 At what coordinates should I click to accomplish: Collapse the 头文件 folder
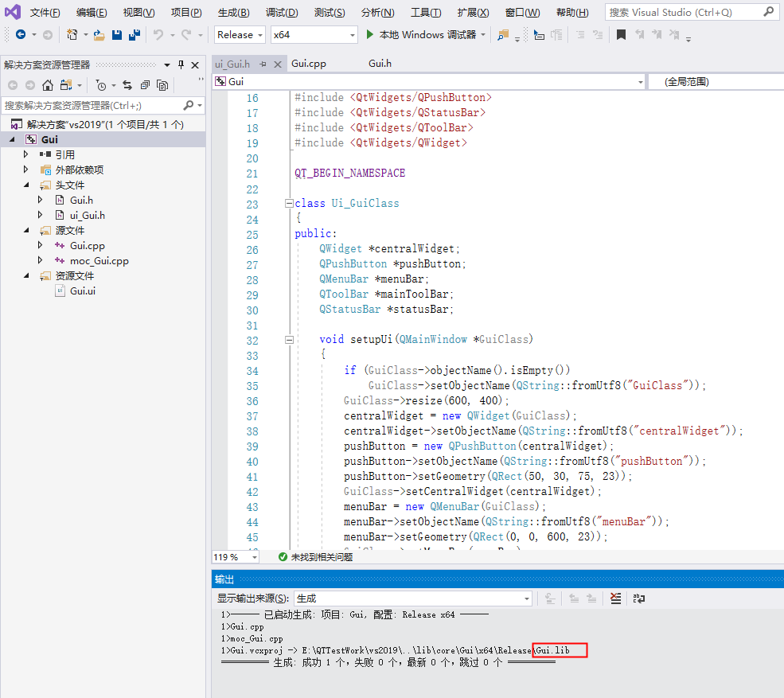26,185
